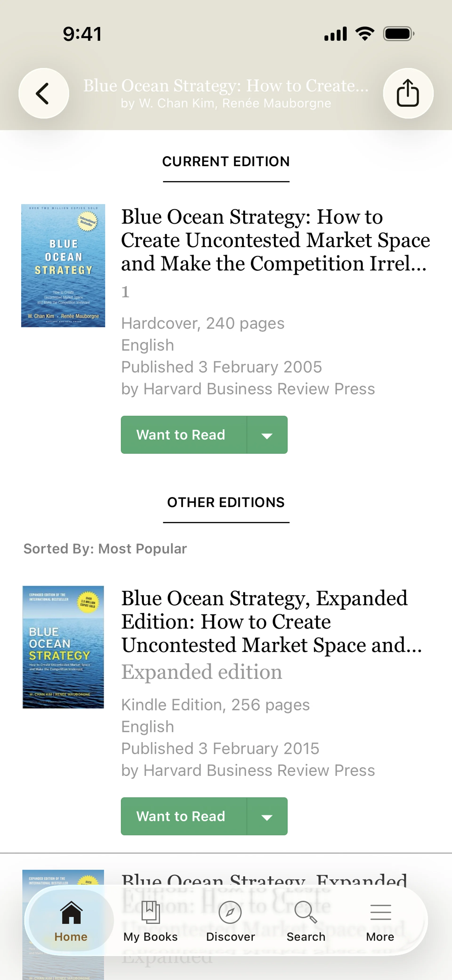Open the Blue Ocean Strategy hardcover title

pyautogui.click(x=275, y=240)
